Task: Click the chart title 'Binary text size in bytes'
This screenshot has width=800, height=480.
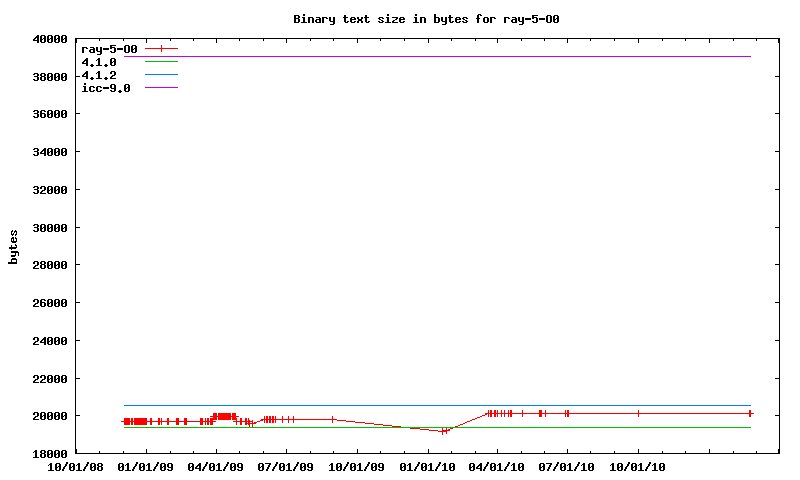Action: (433, 19)
